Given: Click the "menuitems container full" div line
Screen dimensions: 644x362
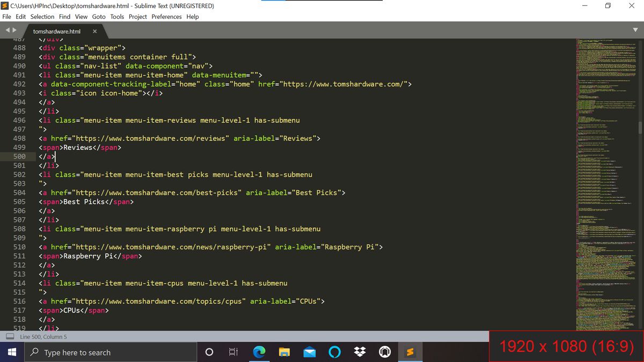Looking at the screenshot, I should 118,57.
